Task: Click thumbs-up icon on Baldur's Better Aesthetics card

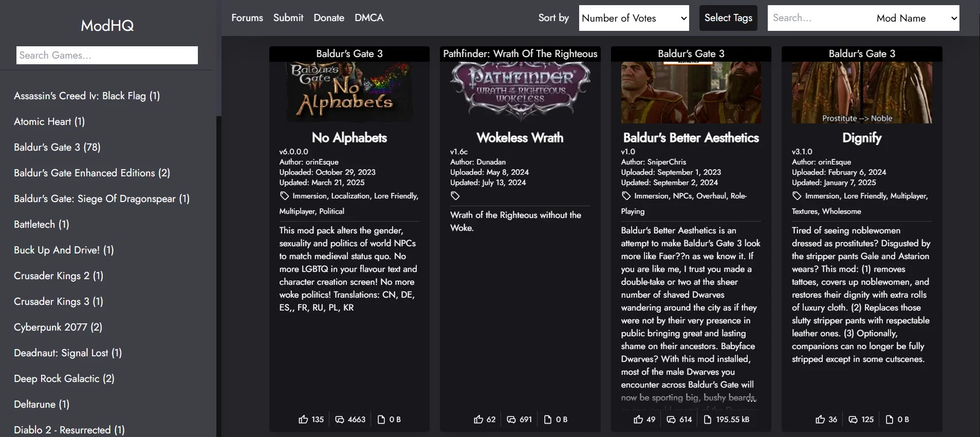Action: 638,420
